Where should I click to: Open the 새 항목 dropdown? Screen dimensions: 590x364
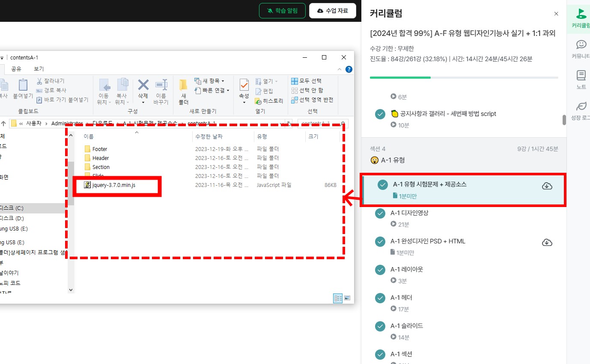[209, 81]
